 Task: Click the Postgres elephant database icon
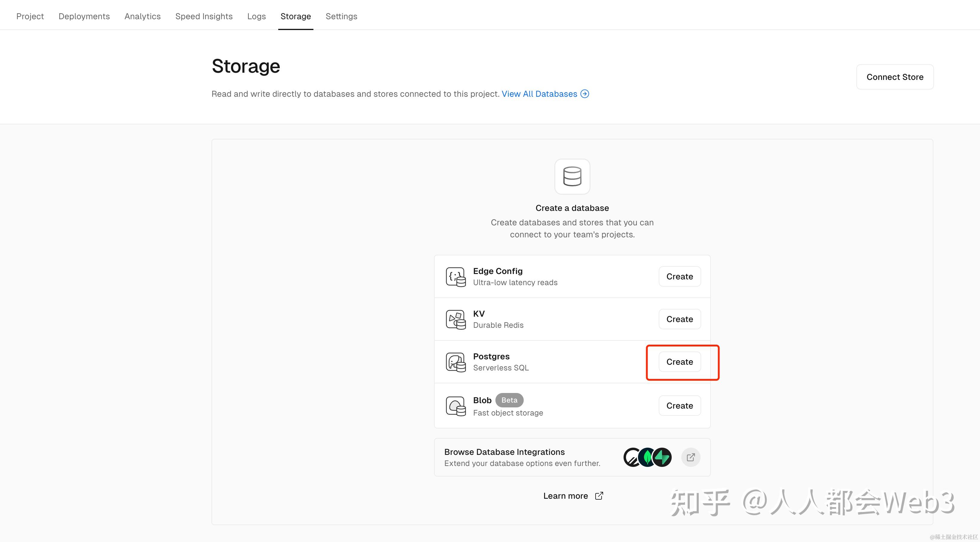click(x=455, y=362)
